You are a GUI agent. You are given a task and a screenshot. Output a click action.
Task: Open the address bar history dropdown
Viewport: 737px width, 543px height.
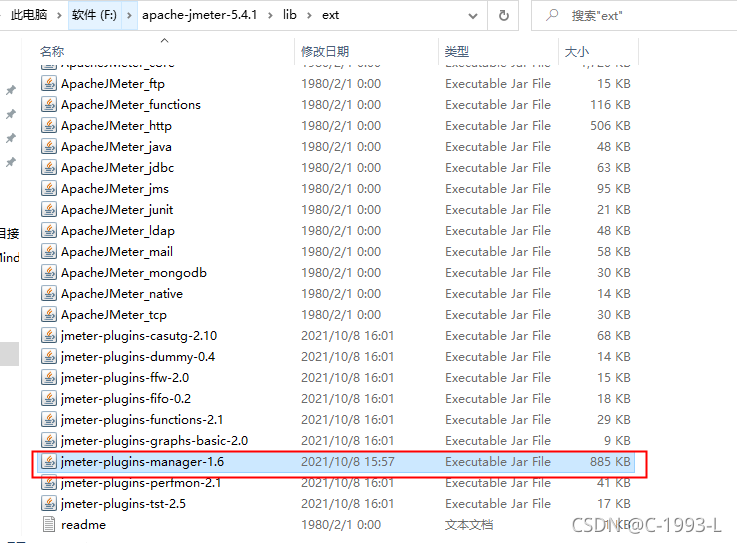(473, 16)
